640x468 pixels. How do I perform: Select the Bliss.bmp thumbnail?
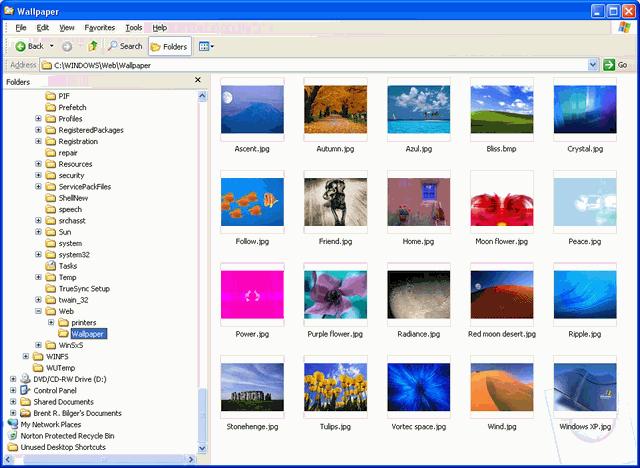[502, 109]
